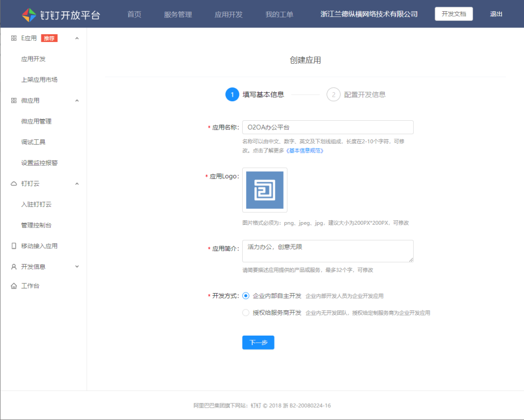Click the E应用 grid icon in sidebar
The height and width of the screenshot is (420, 524).
pos(14,38)
